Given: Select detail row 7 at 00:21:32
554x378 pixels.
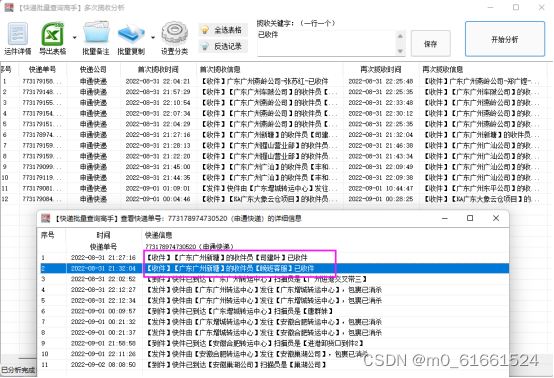Looking at the screenshot, I should pyautogui.click(x=273, y=322).
